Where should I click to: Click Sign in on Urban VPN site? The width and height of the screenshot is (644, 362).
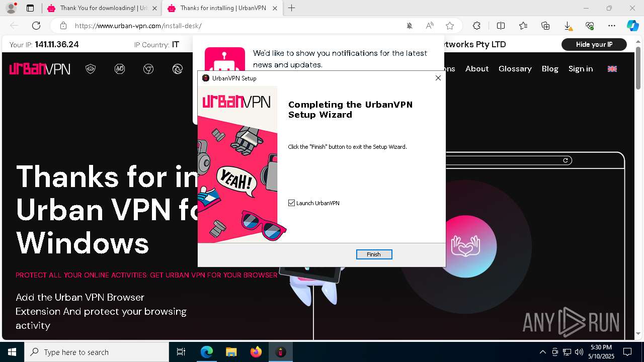[x=581, y=69]
